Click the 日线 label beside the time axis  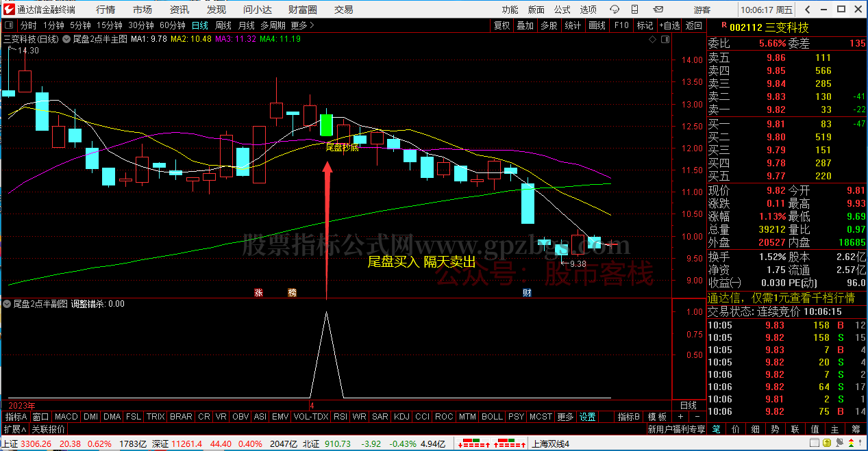coord(688,405)
